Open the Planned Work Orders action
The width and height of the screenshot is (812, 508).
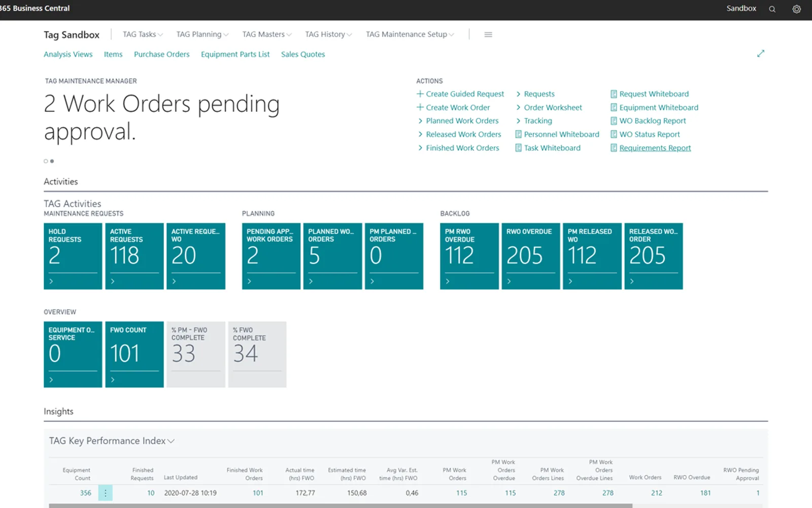(x=462, y=121)
